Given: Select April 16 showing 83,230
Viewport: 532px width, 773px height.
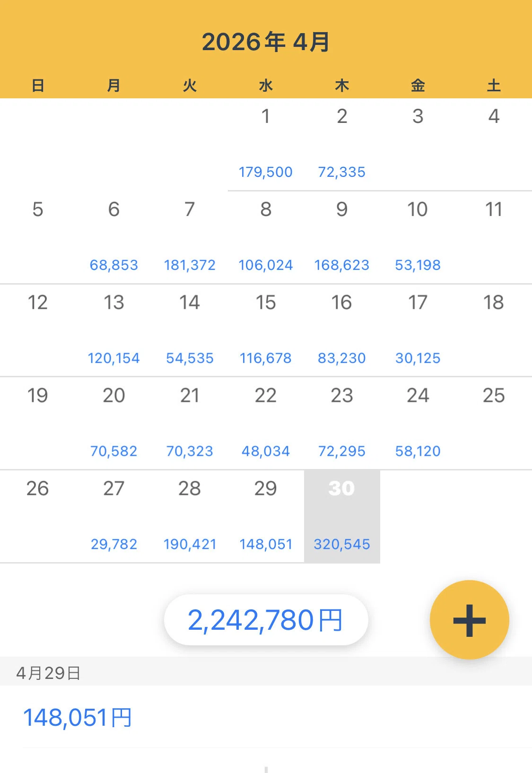Looking at the screenshot, I should click(x=342, y=330).
